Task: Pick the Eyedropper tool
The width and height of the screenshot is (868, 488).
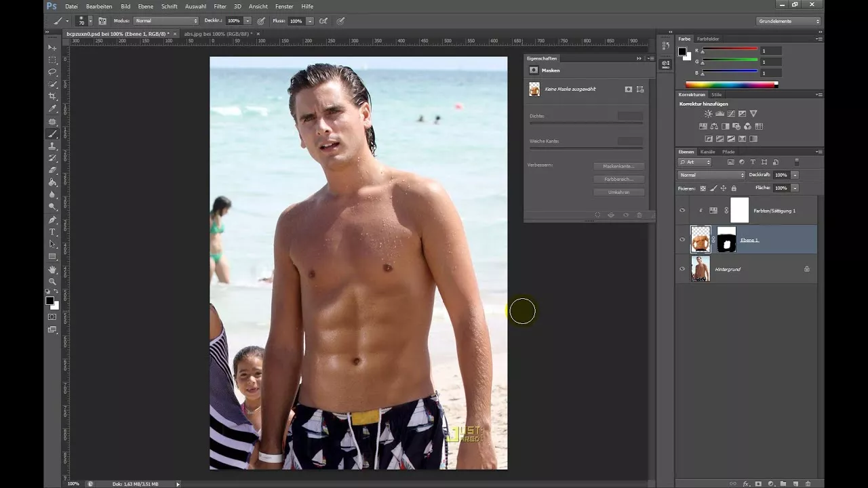Action: point(51,108)
